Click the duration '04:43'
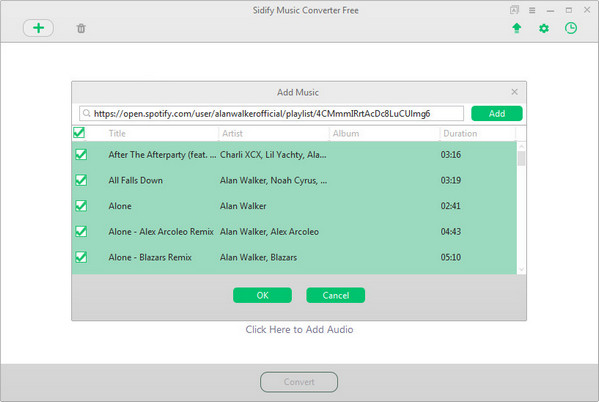 [x=451, y=232]
